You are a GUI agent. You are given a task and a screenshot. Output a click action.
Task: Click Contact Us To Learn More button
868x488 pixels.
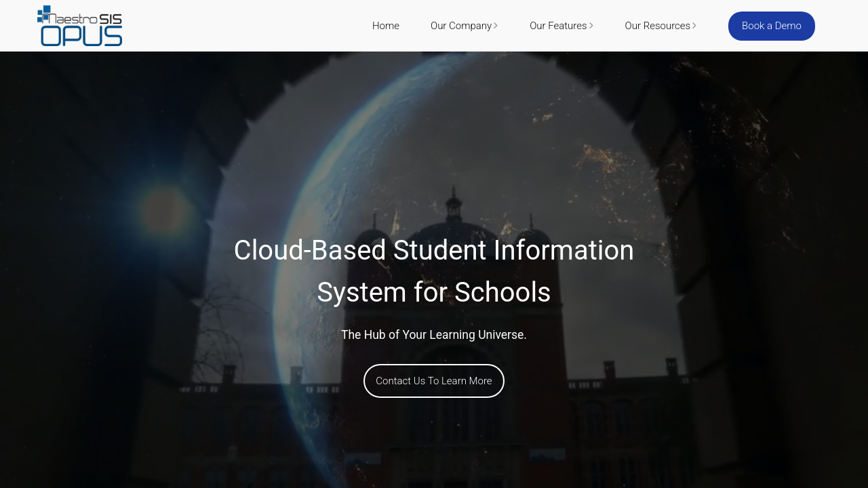pos(434,381)
